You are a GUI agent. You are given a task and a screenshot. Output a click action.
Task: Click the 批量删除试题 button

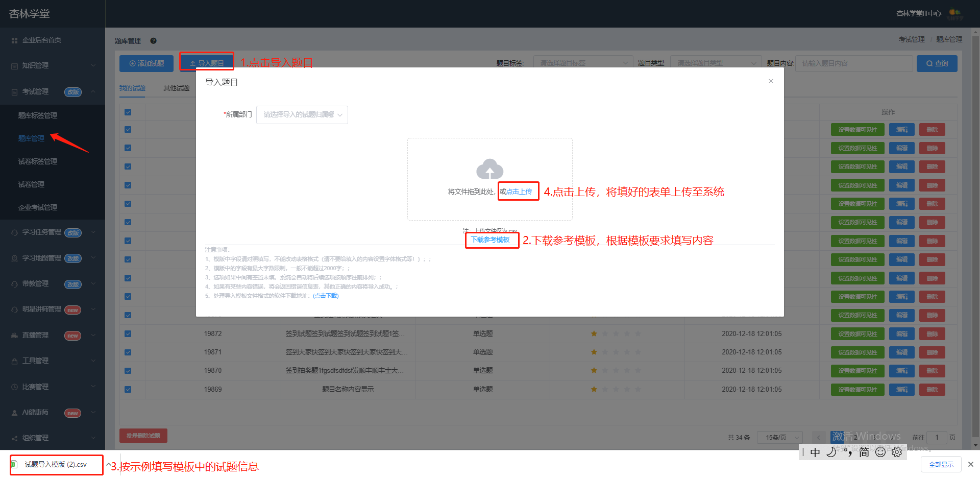[143, 436]
